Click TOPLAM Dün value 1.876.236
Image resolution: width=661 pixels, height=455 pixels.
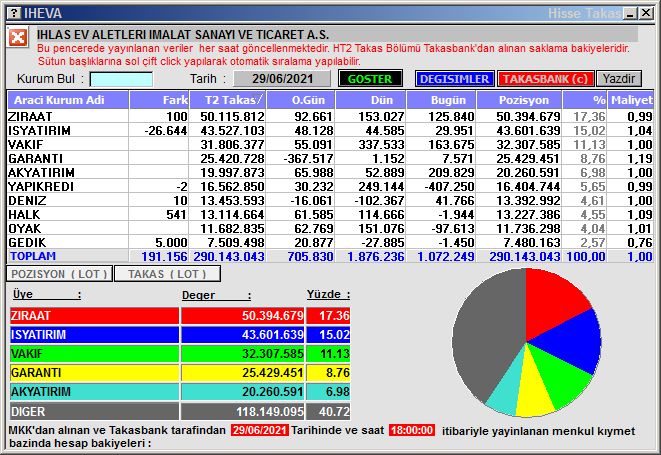click(x=375, y=256)
